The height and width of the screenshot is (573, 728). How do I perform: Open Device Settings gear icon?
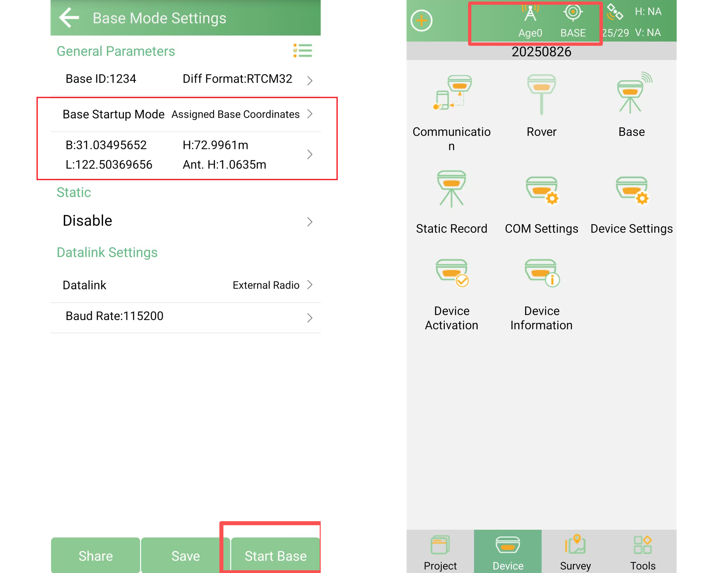632,190
